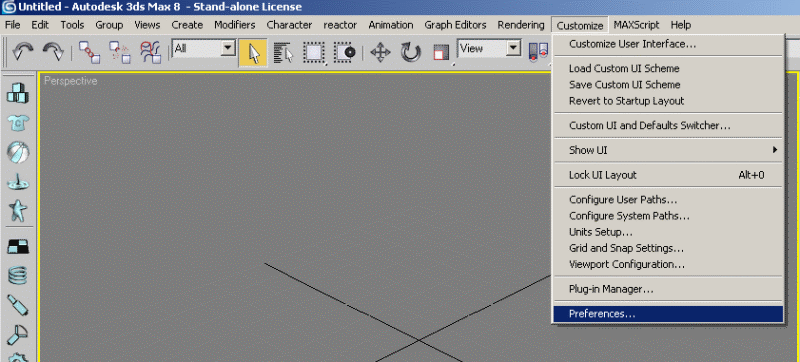Screen dimensions: 800x362
Task: Open Custom UI and Defaults Switcher...
Action: pyautogui.click(x=668, y=125)
